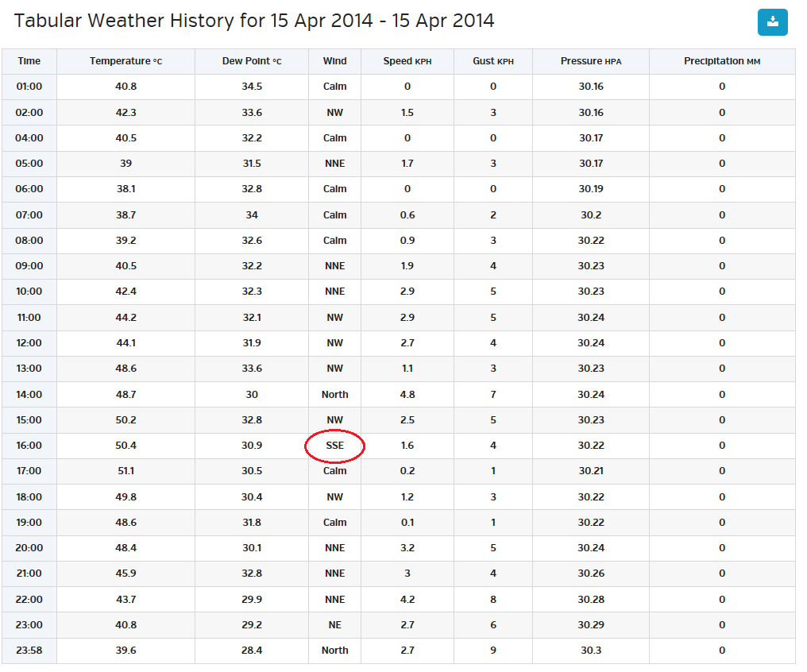This screenshot has width=807, height=672.
Task: Click the Dew Point column header
Action: pyautogui.click(x=252, y=61)
